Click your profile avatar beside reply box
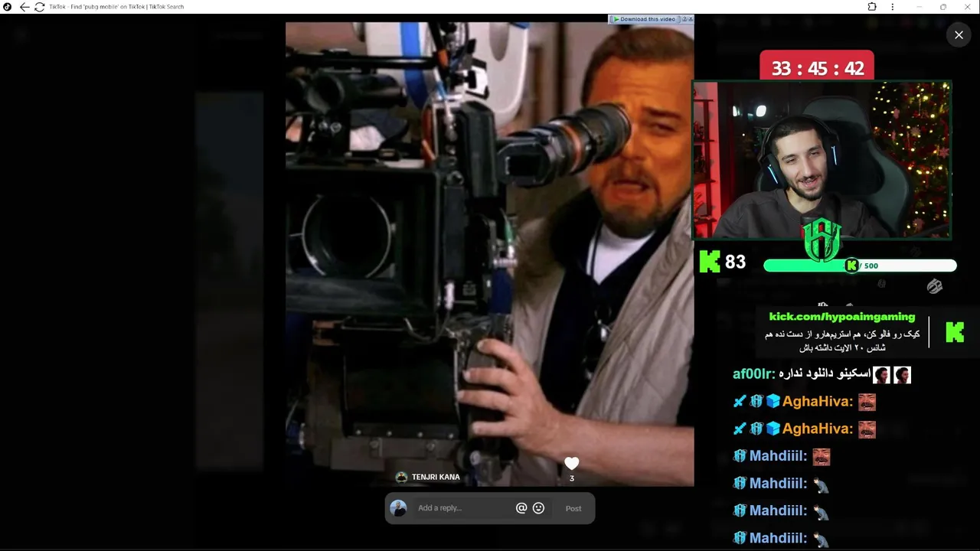 tap(398, 508)
